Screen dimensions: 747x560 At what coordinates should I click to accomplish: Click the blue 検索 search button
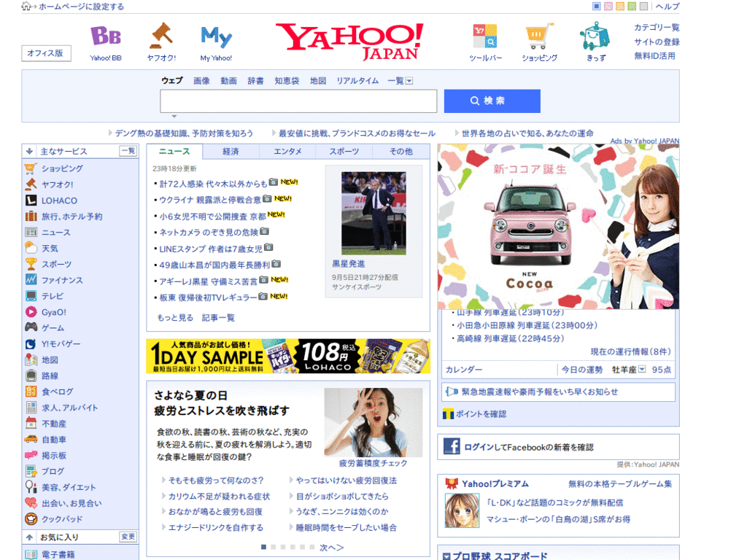pyautogui.click(x=492, y=101)
